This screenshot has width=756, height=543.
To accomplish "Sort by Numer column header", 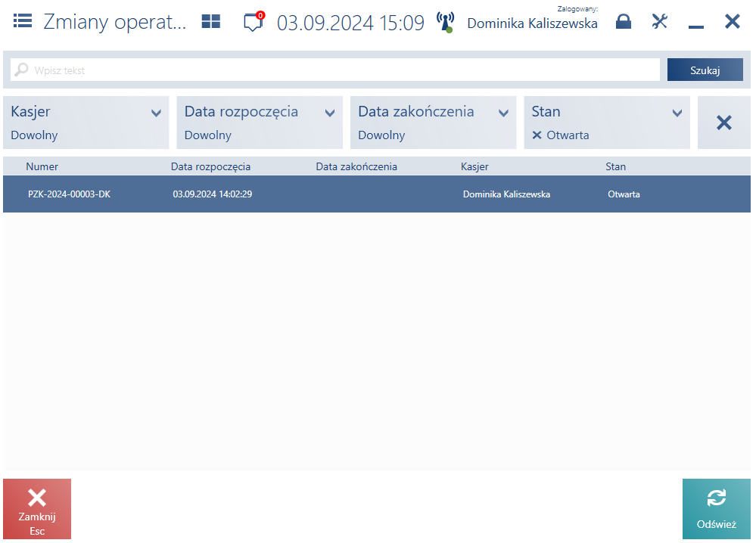I will coord(42,166).
